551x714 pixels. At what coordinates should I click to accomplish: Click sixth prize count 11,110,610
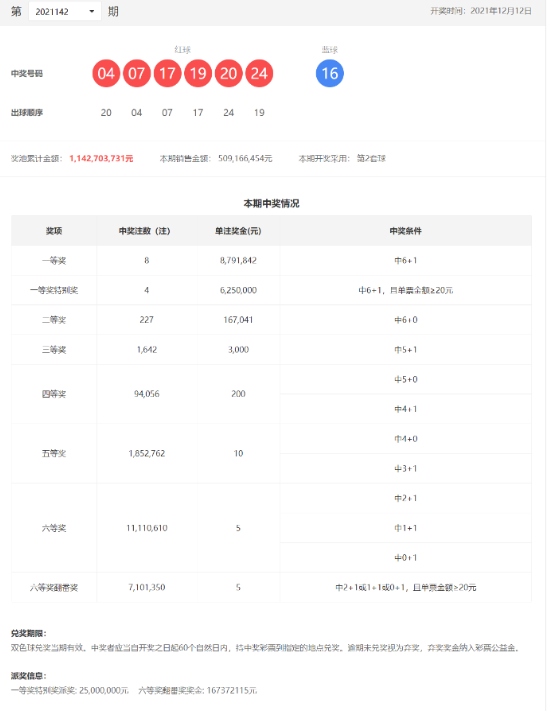(x=147, y=528)
